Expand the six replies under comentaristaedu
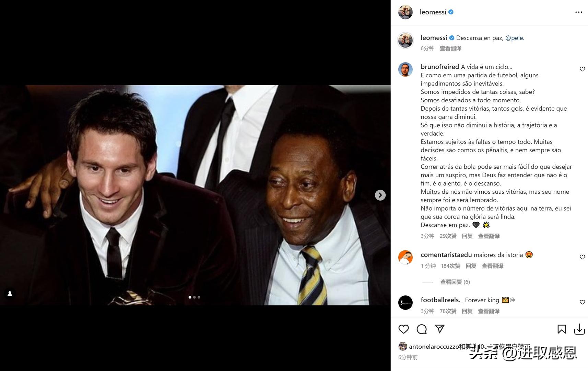The width and height of the screenshot is (588, 371). [455, 282]
